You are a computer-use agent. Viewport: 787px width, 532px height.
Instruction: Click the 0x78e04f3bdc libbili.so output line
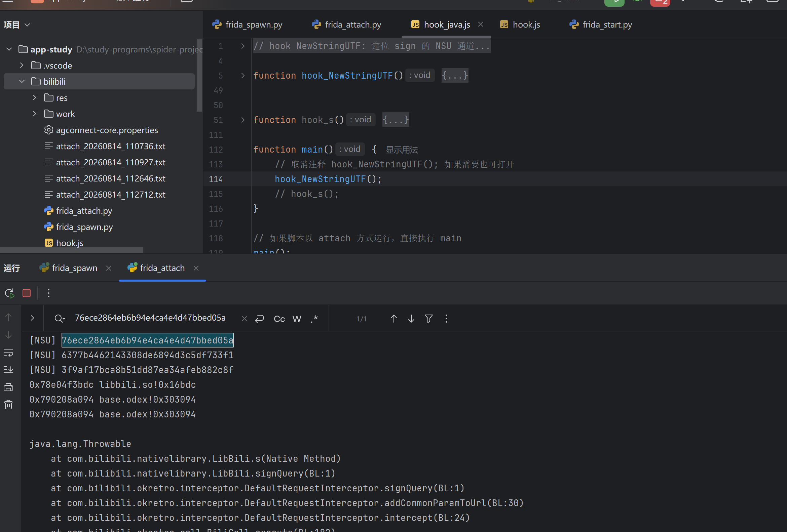point(112,385)
